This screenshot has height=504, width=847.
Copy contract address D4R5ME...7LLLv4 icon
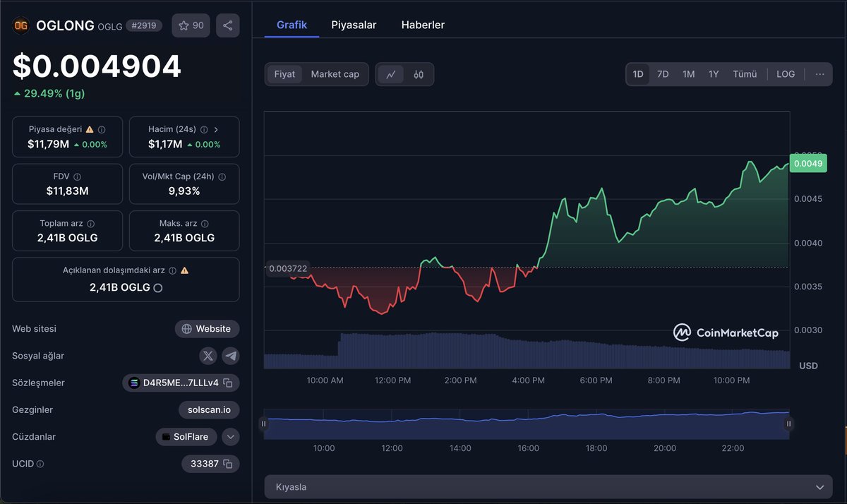pyautogui.click(x=228, y=383)
